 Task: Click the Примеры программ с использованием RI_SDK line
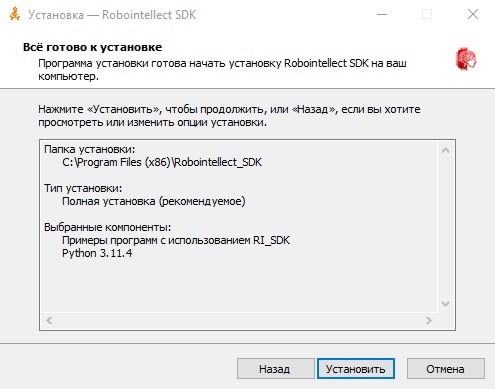pyautogui.click(x=176, y=240)
